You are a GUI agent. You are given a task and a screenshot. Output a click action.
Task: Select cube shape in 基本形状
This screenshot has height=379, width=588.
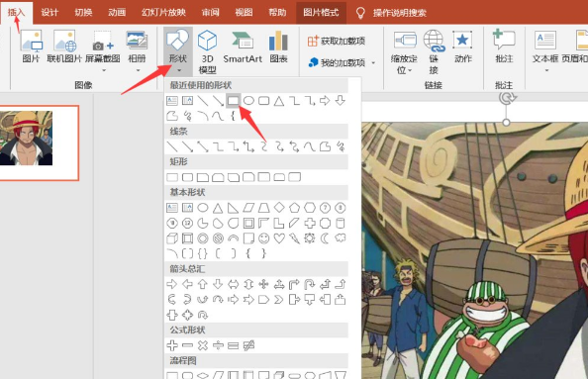click(x=172, y=238)
